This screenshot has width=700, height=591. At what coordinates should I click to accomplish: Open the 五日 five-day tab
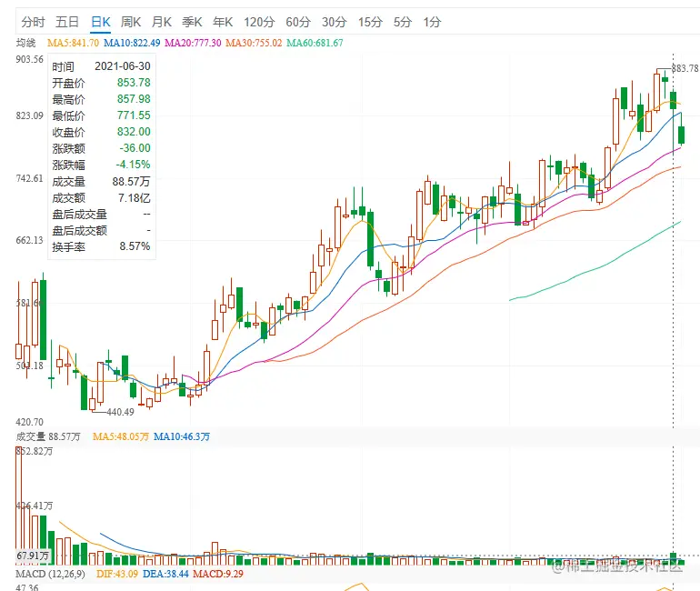point(67,22)
